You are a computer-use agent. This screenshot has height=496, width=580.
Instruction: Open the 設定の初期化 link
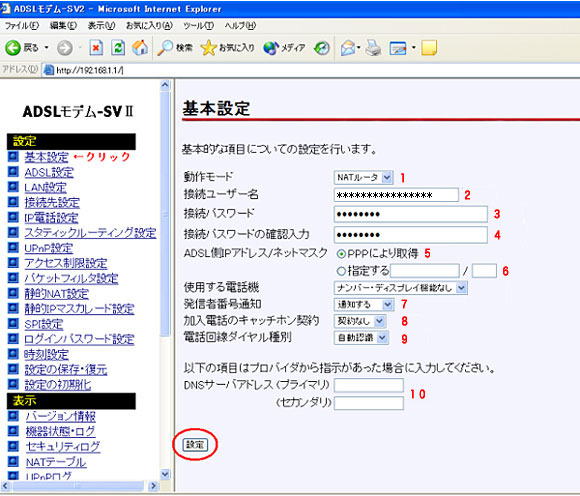coord(58,385)
